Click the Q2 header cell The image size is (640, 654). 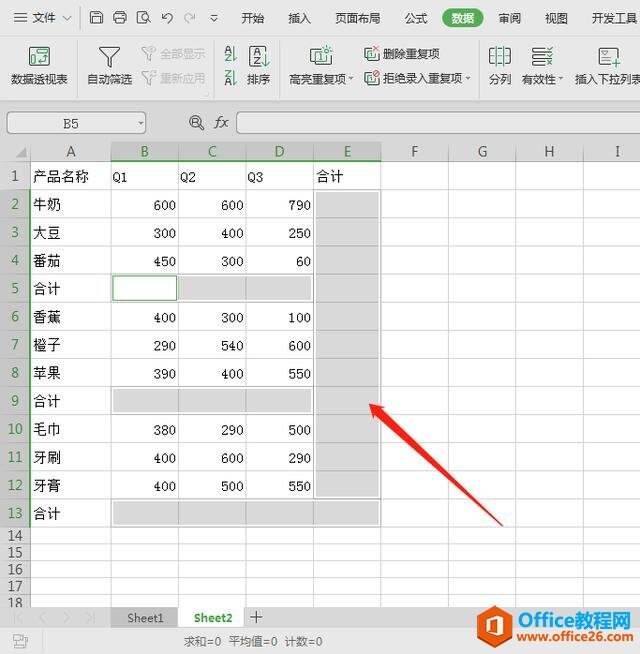[x=212, y=176]
